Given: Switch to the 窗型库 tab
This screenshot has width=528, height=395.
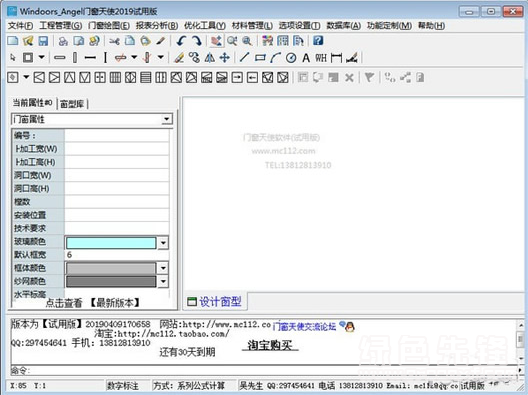Looking at the screenshot, I should tap(72, 104).
